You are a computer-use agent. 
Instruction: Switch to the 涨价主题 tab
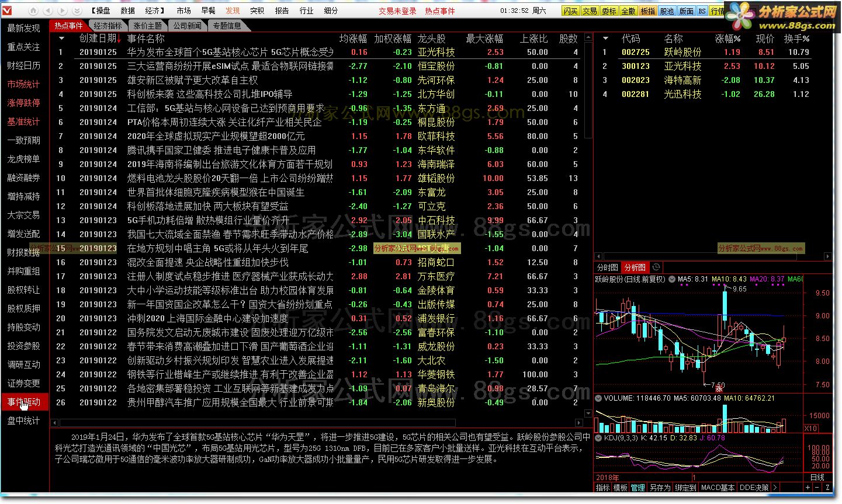[148, 26]
